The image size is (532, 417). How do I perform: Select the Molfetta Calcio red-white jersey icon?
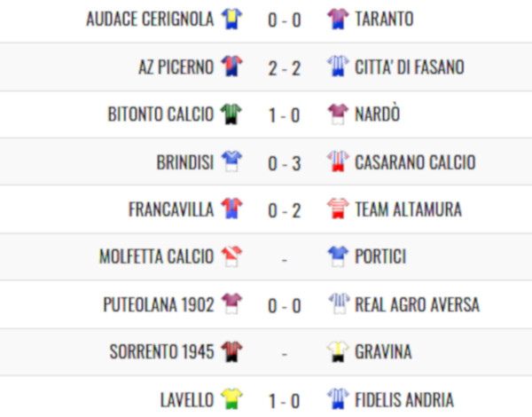pos(231,256)
